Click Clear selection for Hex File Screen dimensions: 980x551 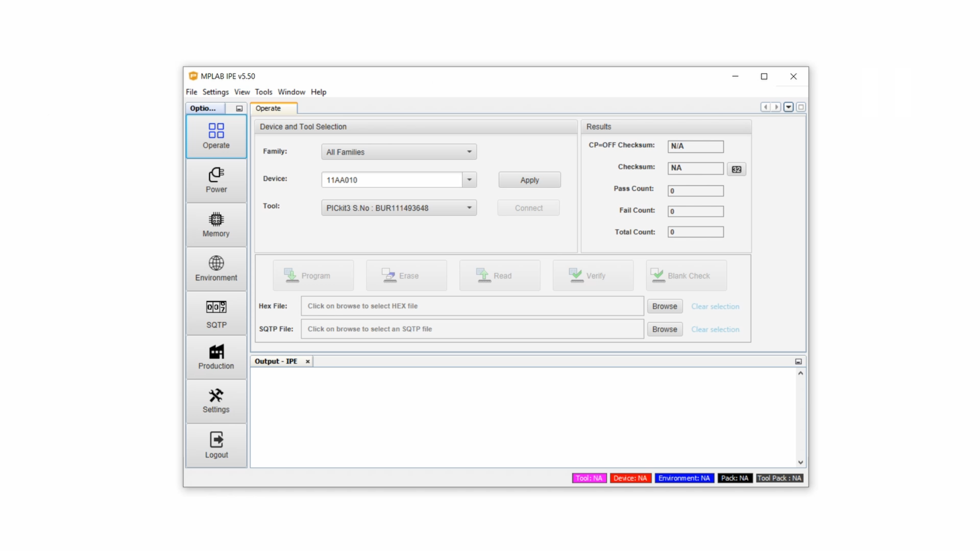(x=715, y=306)
